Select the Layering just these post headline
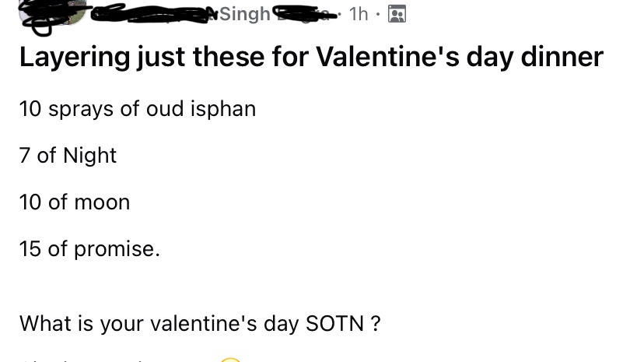The height and width of the screenshot is (362, 644). (x=311, y=57)
